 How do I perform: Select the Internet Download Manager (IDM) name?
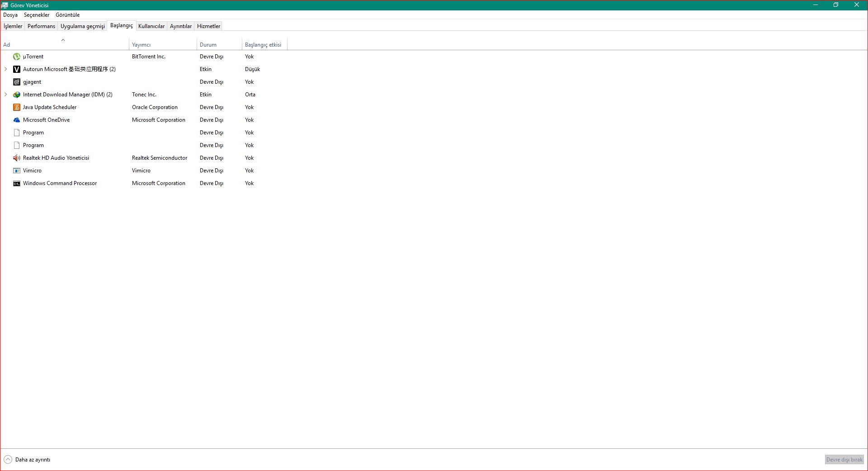[x=68, y=95]
